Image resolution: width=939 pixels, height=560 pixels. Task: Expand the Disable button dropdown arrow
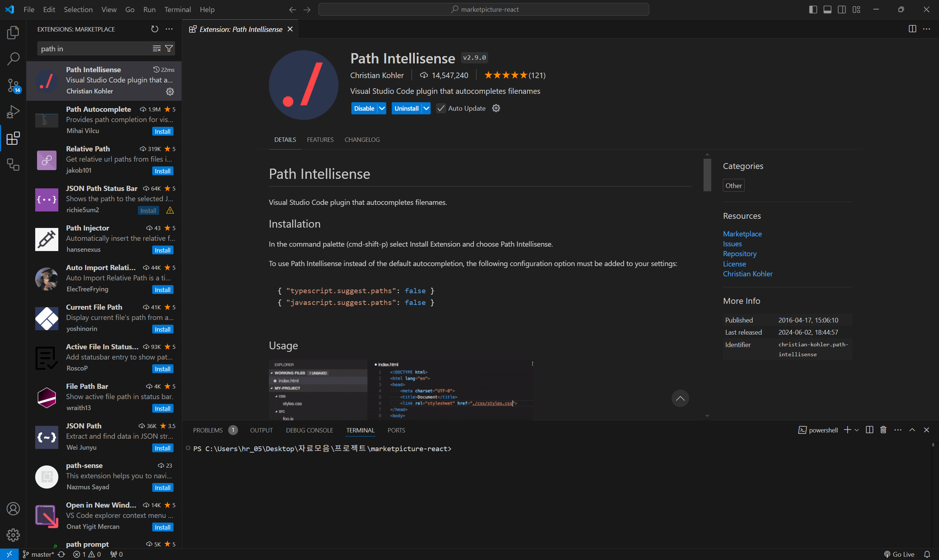click(x=382, y=108)
